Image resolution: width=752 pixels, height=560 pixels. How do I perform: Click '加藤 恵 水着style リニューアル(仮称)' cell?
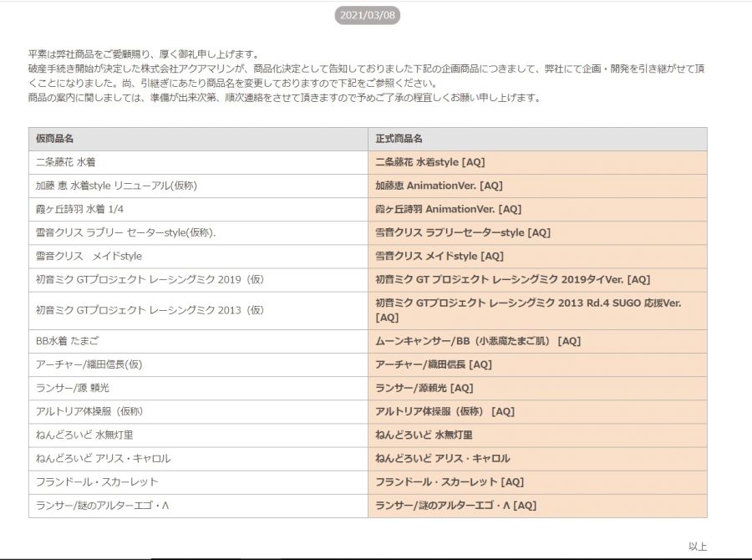(198, 186)
